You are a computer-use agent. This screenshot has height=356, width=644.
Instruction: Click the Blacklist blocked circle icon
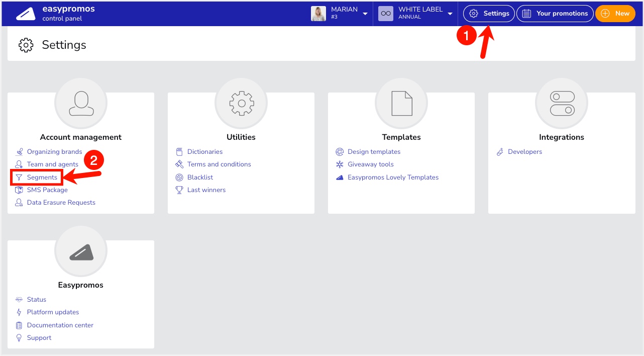tap(179, 177)
